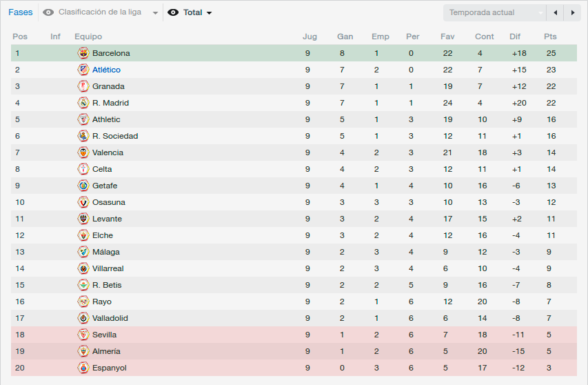
Task: Click the Getafe team crest icon
Action: (x=83, y=186)
